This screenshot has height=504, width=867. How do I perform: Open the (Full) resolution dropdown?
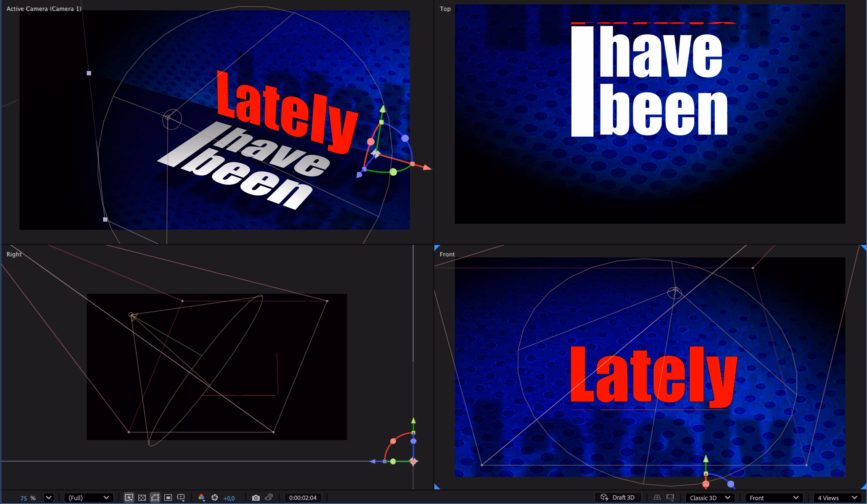[x=89, y=497]
